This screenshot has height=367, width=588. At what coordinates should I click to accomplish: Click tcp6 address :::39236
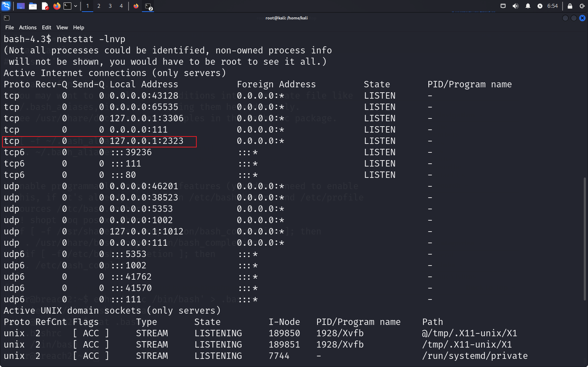(x=131, y=152)
